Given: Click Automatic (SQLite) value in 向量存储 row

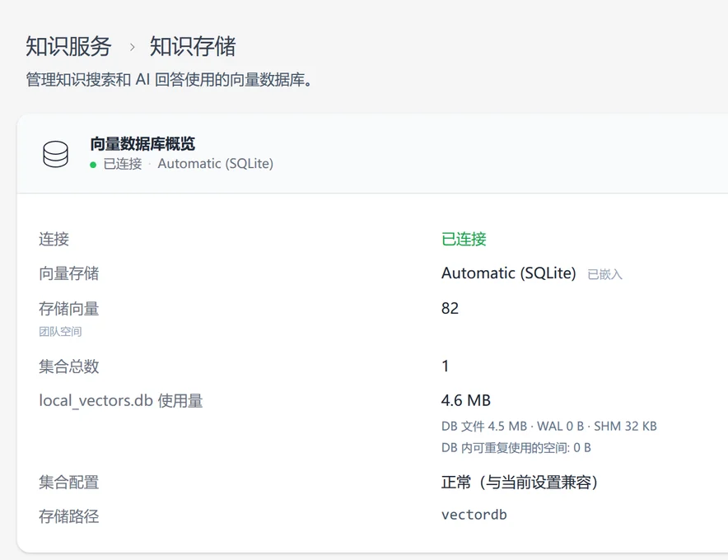Looking at the screenshot, I should point(508,273).
